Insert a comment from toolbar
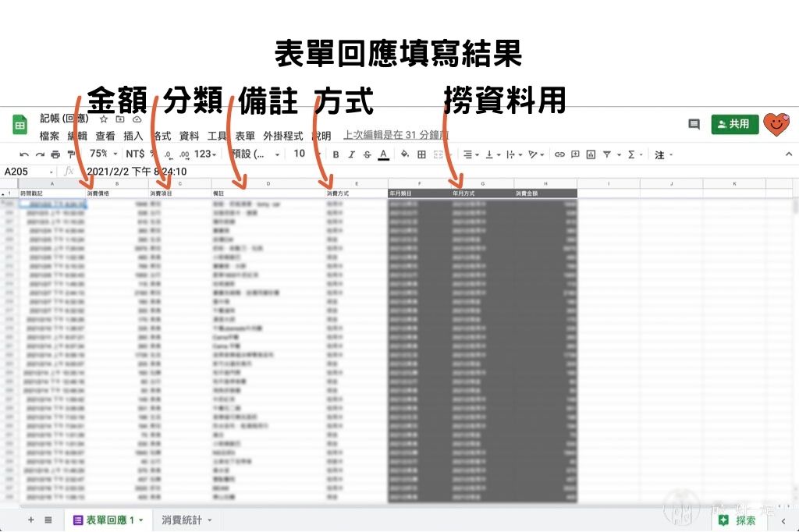Image resolution: width=799 pixels, height=532 pixels. [x=575, y=154]
